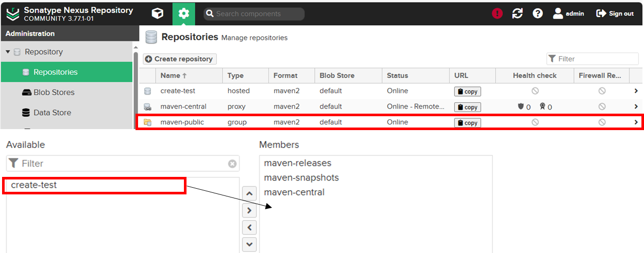Select the create-test name cell
644x253 pixels.
(x=189, y=91)
